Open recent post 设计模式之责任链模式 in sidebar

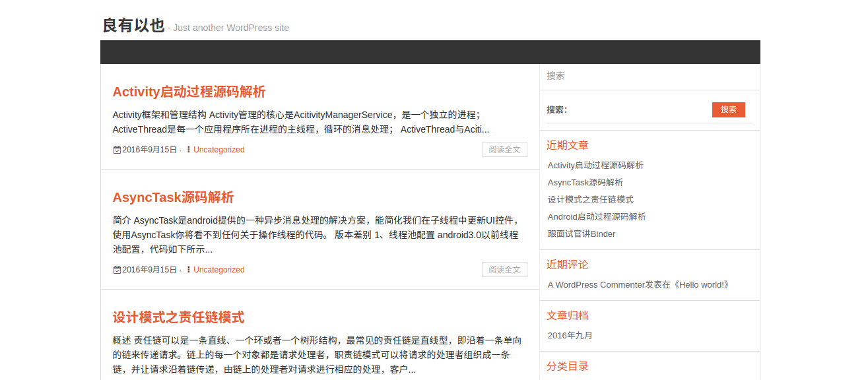[591, 199]
